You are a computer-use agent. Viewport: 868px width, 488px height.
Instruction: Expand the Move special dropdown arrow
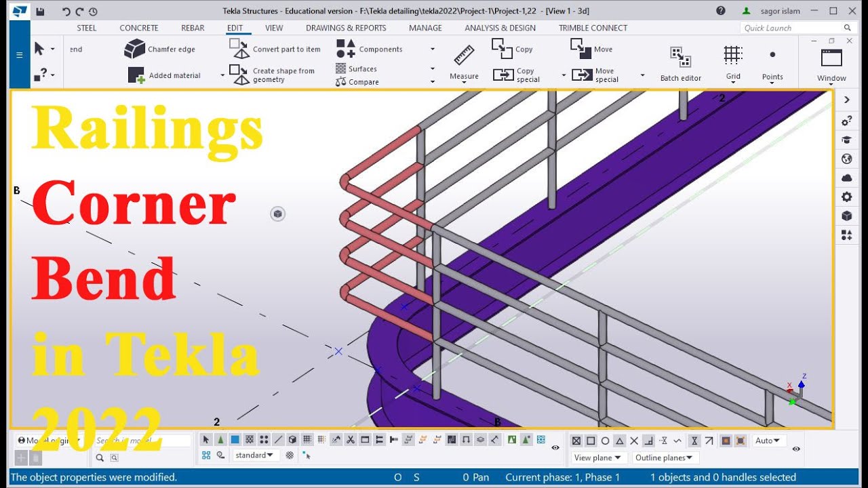coord(643,75)
